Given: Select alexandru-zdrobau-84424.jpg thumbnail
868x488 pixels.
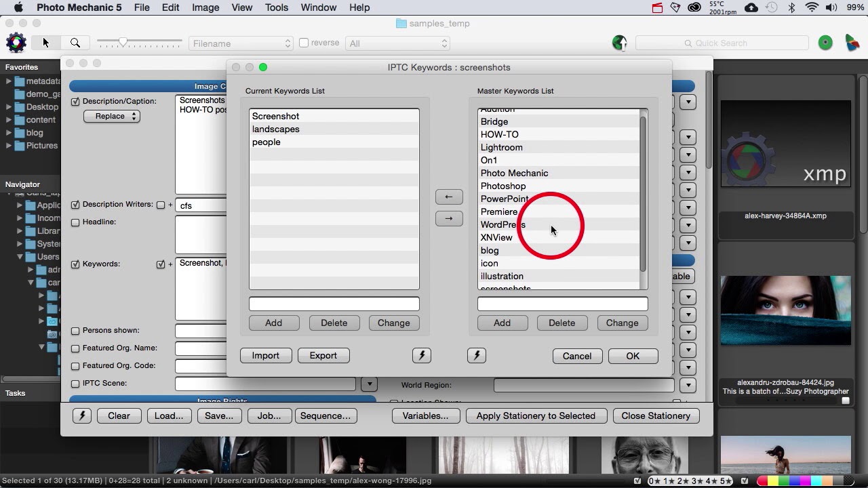Looking at the screenshot, I should tap(785, 311).
